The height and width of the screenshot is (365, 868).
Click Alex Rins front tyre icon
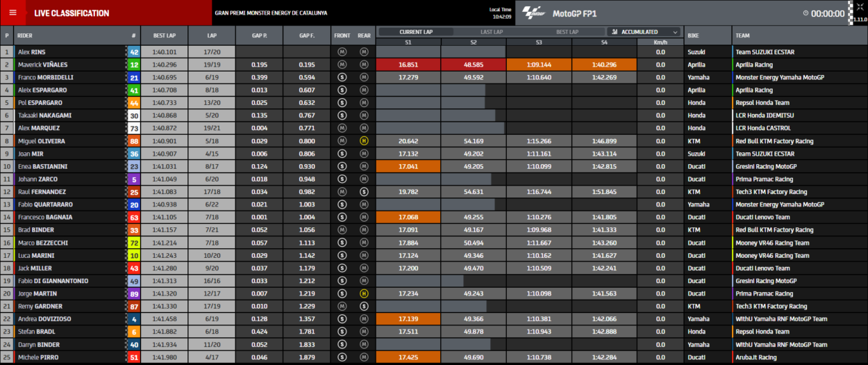(342, 52)
